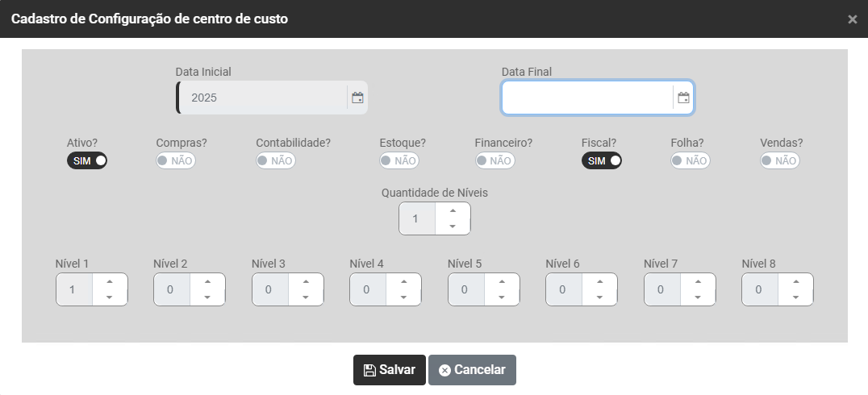Enable the Compras toggle

coord(176,160)
